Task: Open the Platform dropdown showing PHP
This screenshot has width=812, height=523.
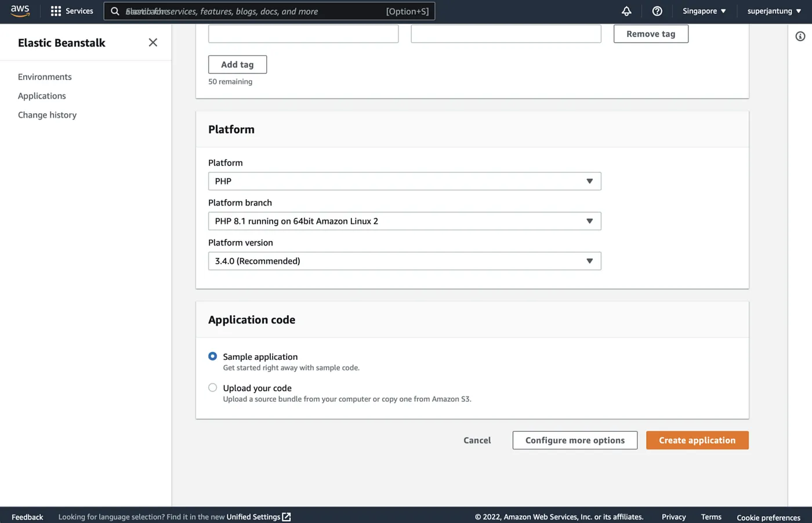Action: point(404,181)
